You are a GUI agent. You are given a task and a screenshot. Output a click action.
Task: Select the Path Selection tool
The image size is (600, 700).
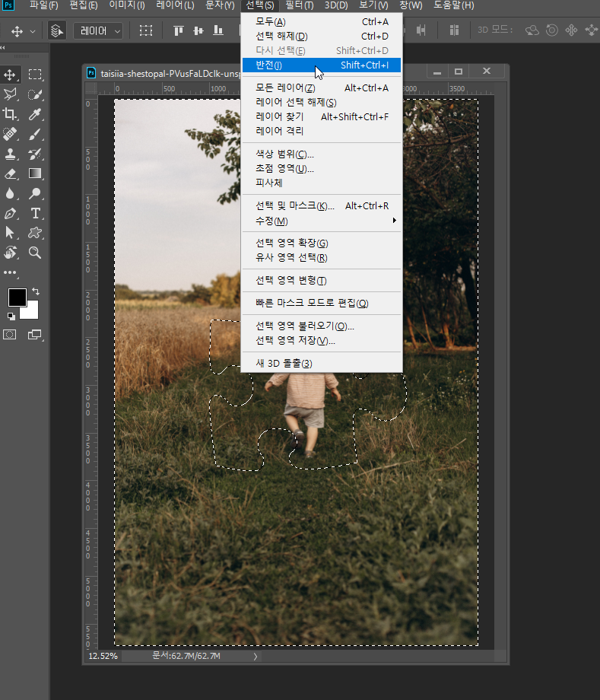tap(10, 233)
